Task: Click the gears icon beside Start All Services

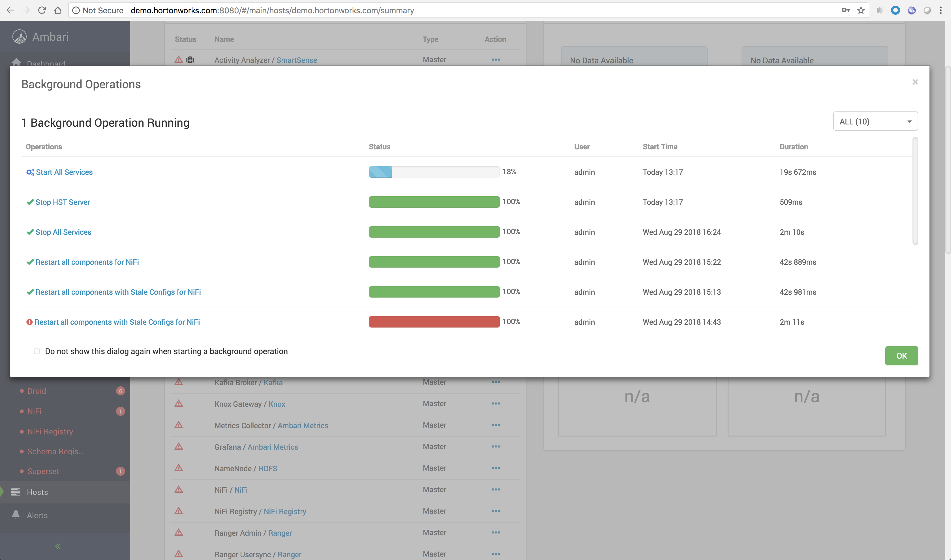Action: [x=30, y=172]
